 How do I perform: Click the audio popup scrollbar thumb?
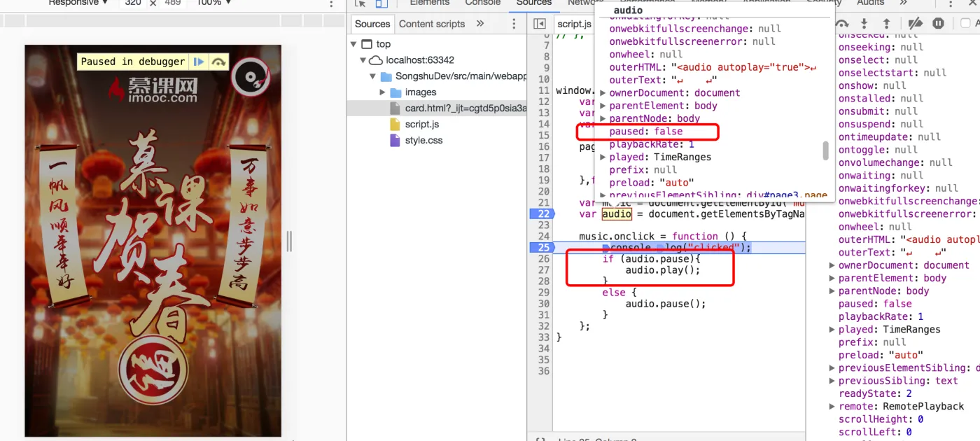(825, 150)
